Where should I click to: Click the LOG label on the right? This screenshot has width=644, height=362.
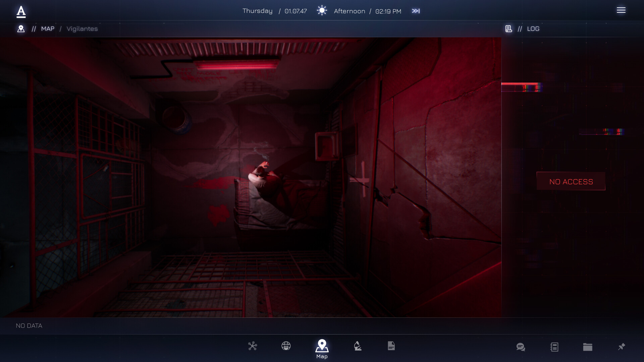click(x=533, y=29)
